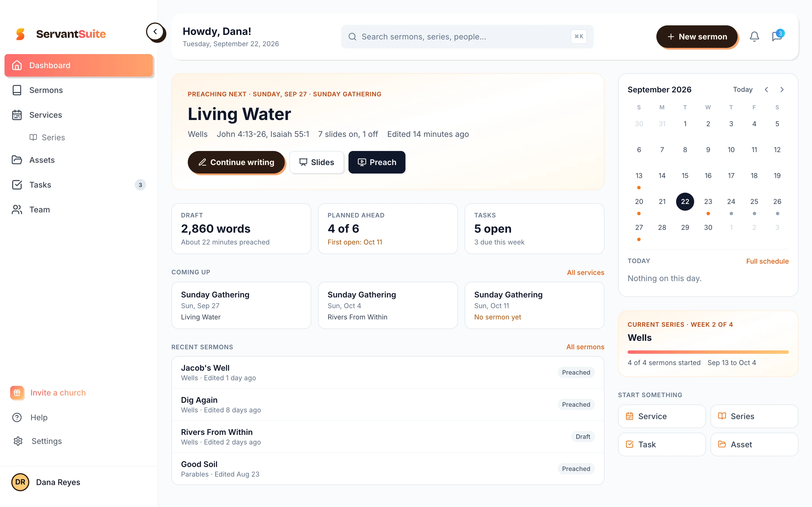Click the Wells series progress bar
Viewport: 812px width, 507px height.
point(708,352)
